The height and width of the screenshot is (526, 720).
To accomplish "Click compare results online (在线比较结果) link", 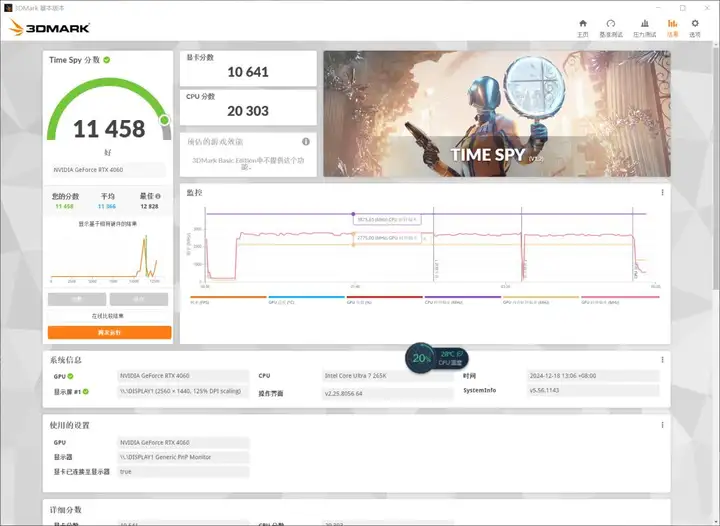I will tap(107, 316).
